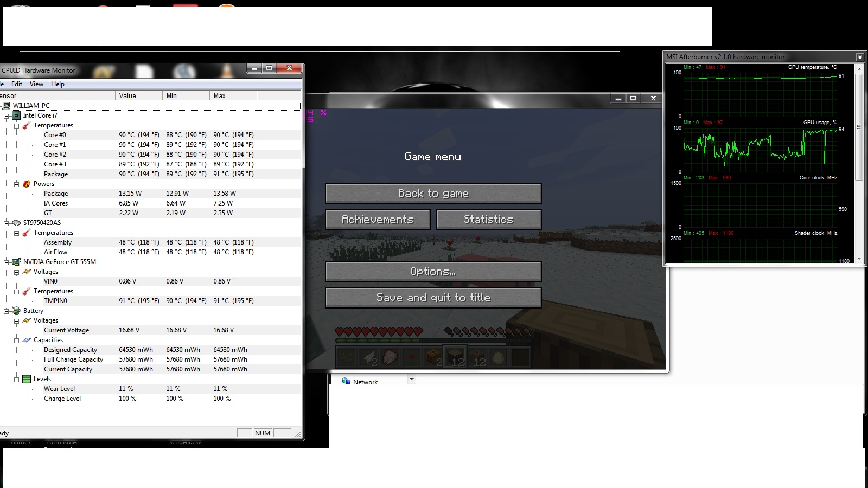868x488 pixels.
Task: Open the Help menu in Hardware Monitor
Action: click(x=58, y=84)
